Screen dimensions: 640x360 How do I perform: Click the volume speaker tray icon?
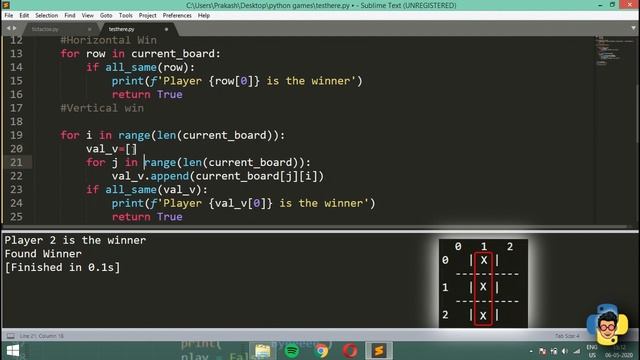click(565, 351)
